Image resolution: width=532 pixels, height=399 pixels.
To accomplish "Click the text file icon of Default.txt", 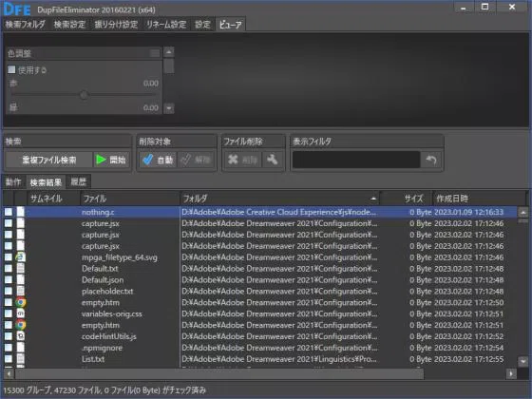I will pyautogui.click(x=21, y=268).
